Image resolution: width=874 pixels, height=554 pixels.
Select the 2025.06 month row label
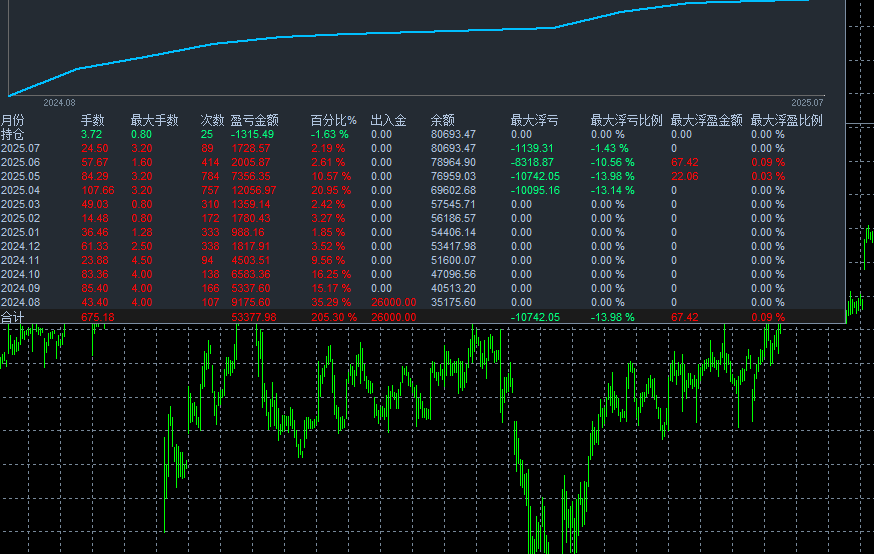21,163
